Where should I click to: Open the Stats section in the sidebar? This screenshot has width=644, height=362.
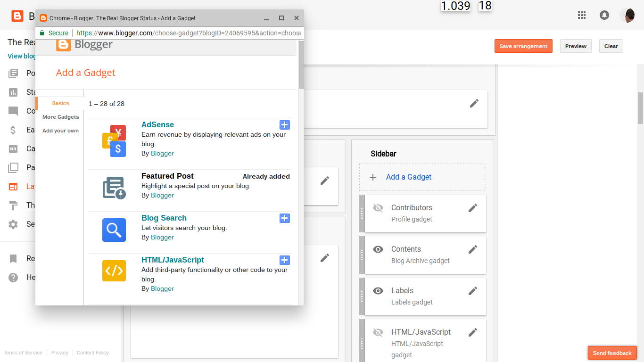13,92
